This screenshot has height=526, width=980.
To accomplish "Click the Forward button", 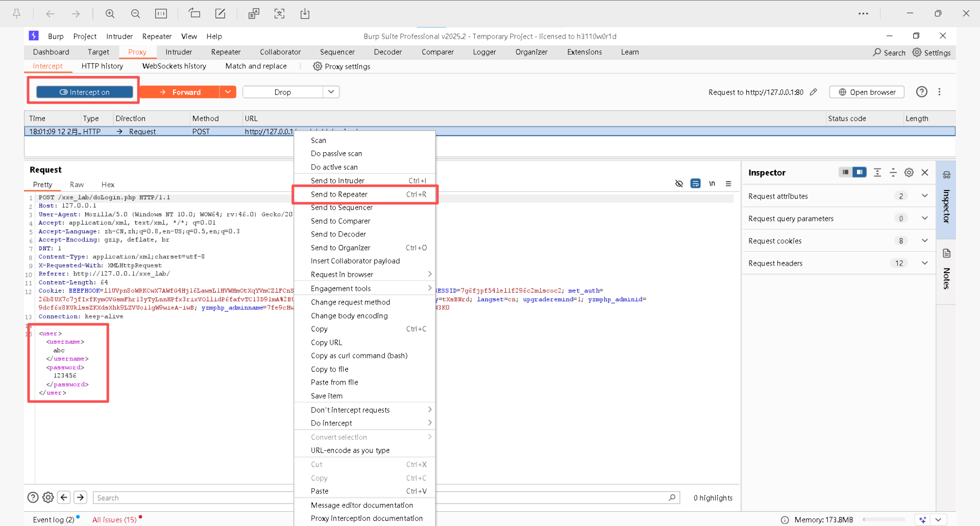I will (x=179, y=92).
